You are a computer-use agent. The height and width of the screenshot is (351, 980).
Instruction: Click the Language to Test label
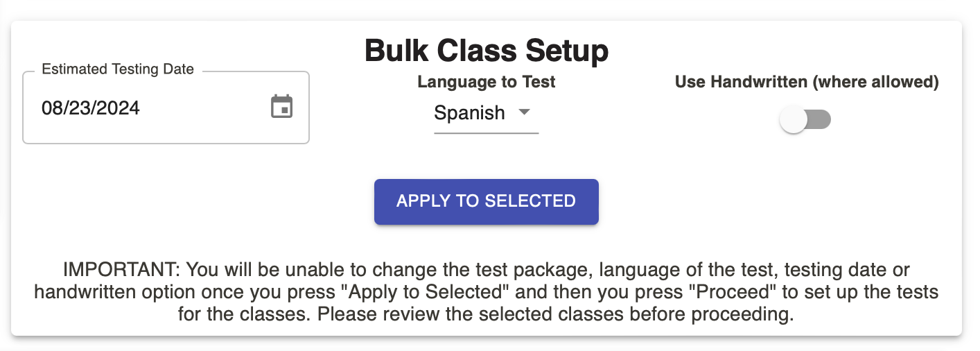pos(487,82)
